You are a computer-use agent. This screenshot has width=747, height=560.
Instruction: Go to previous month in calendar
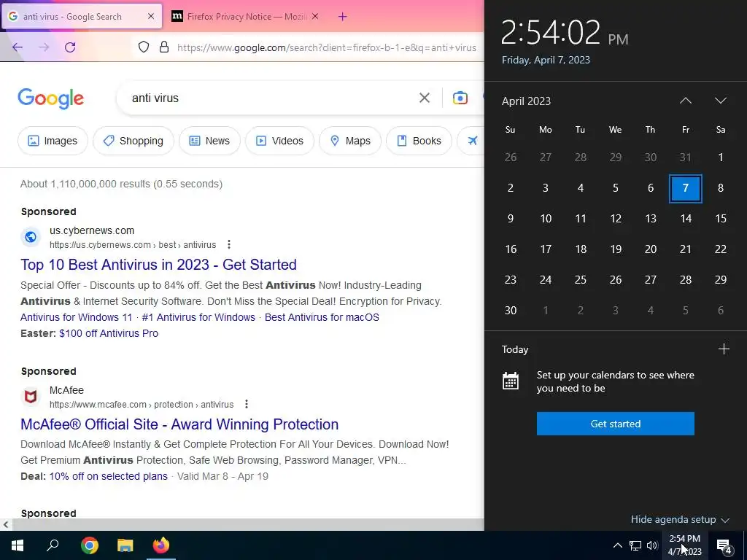(x=685, y=101)
